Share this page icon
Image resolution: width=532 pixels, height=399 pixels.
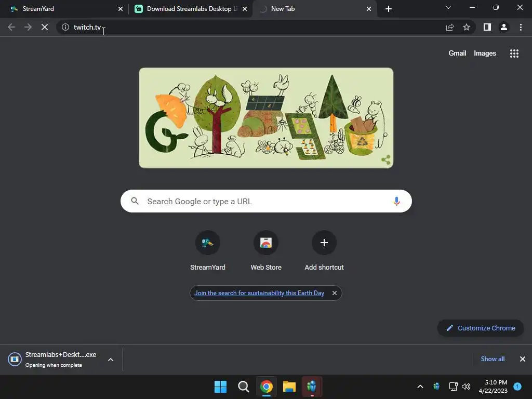point(450,27)
